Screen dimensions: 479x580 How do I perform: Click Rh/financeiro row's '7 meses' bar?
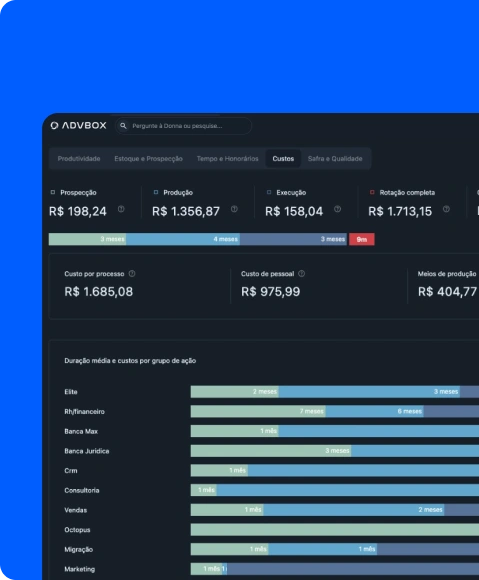pyautogui.click(x=258, y=412)
